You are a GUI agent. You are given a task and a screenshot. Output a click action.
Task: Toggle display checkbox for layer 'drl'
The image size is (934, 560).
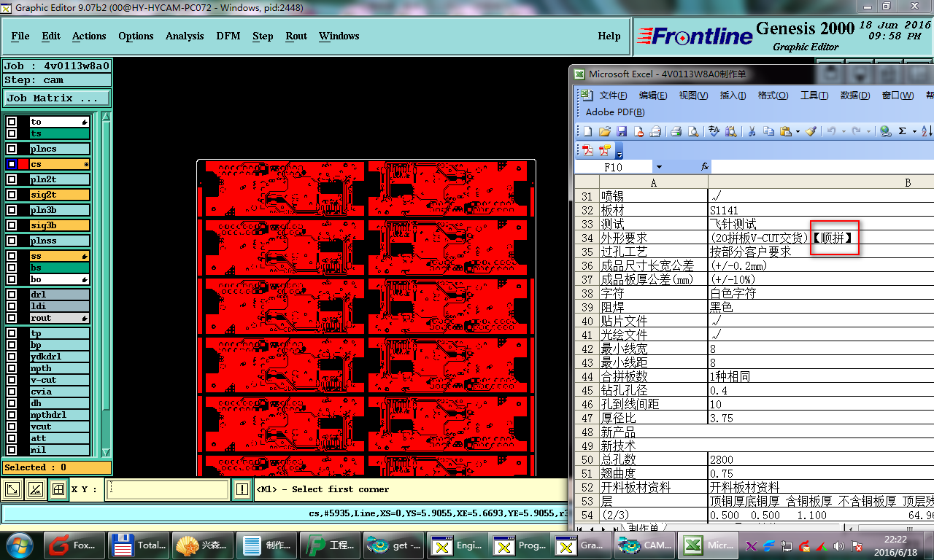[12, 295]
